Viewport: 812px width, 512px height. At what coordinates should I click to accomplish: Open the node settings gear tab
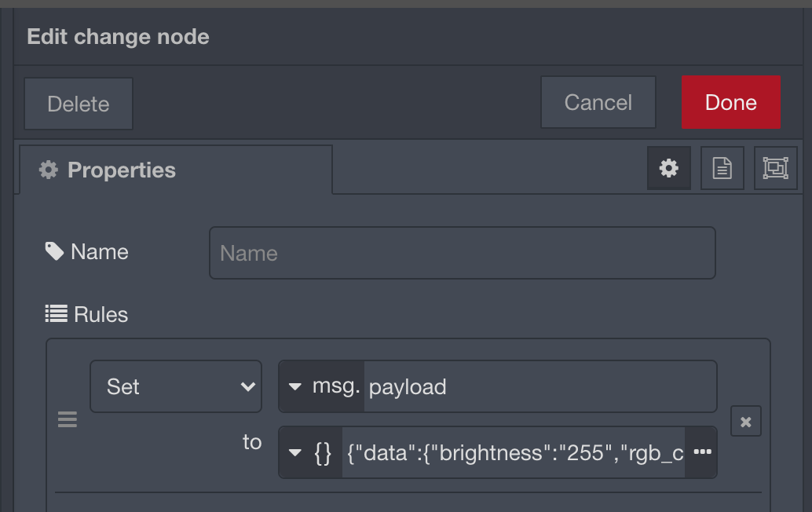pos(669,167)
